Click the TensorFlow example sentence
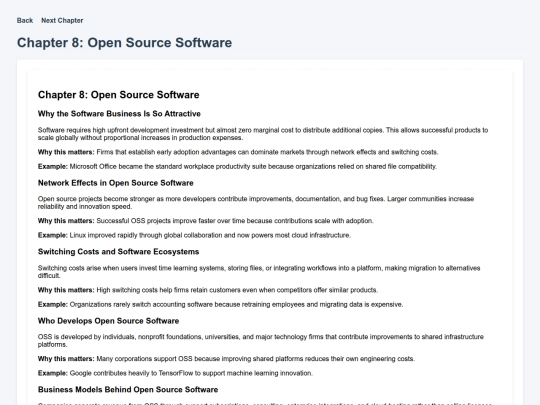 175,373
